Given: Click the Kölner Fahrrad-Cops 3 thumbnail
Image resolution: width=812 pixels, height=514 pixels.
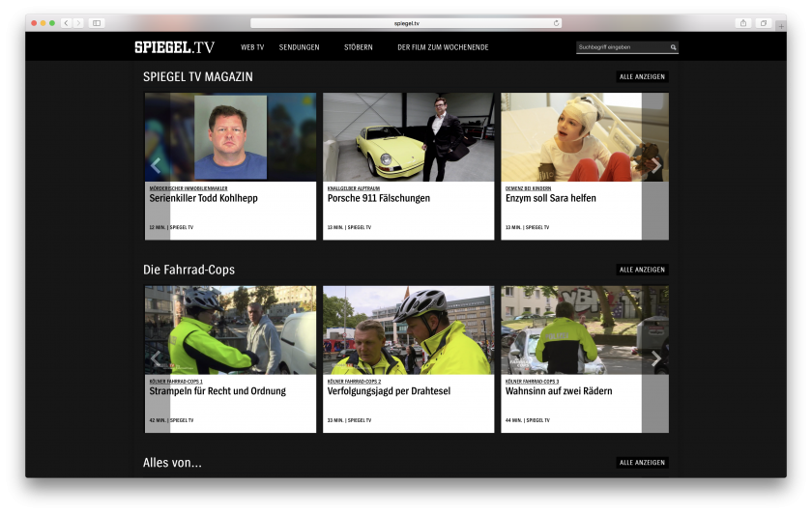Looking at the screenshot, I should pyautogui.click(x=585, y=330).
